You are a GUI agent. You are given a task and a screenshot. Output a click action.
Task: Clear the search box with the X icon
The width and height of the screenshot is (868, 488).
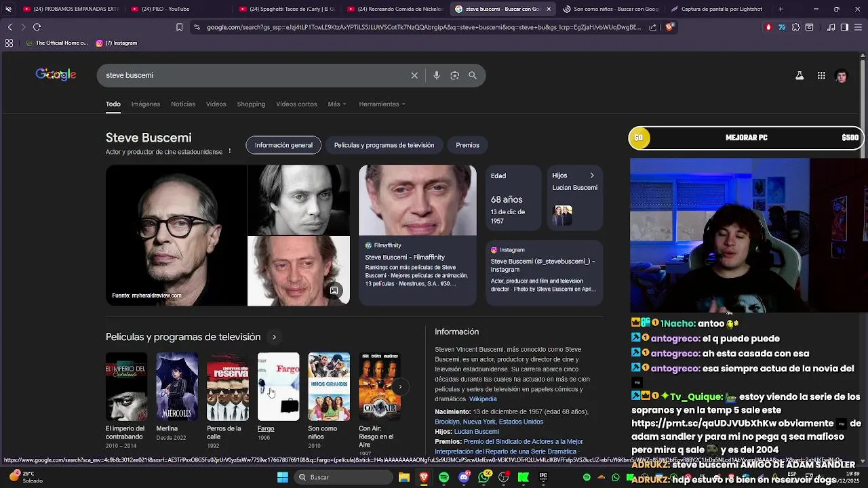click(414, 75)
